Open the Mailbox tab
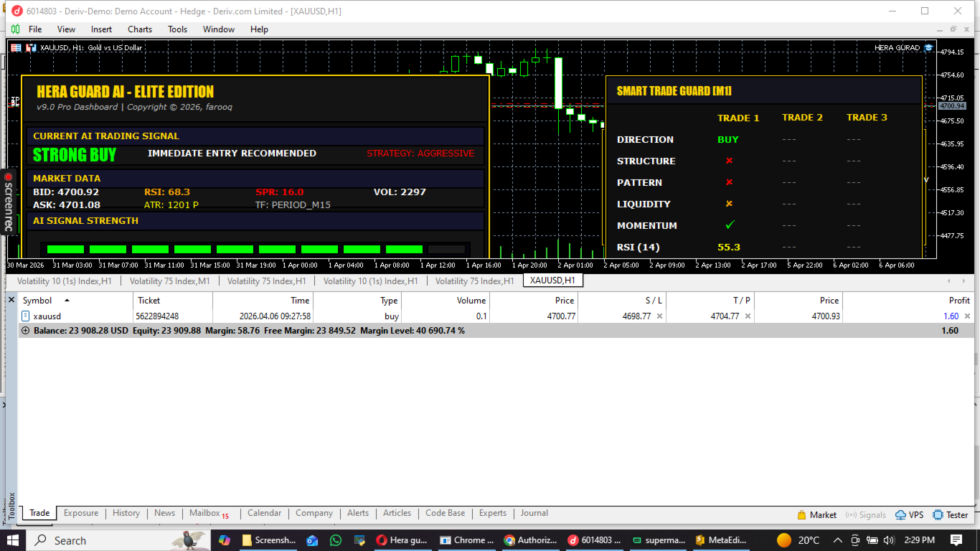 209,513
